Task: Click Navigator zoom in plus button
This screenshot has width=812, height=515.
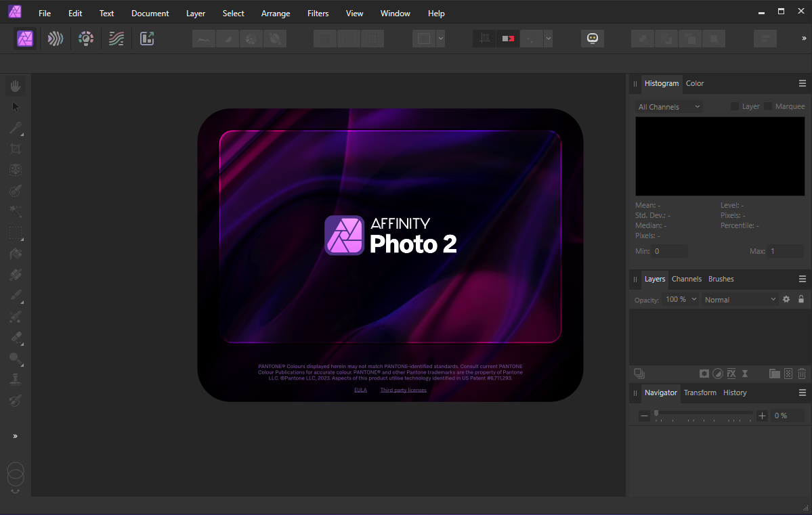Action: [763, 416]
